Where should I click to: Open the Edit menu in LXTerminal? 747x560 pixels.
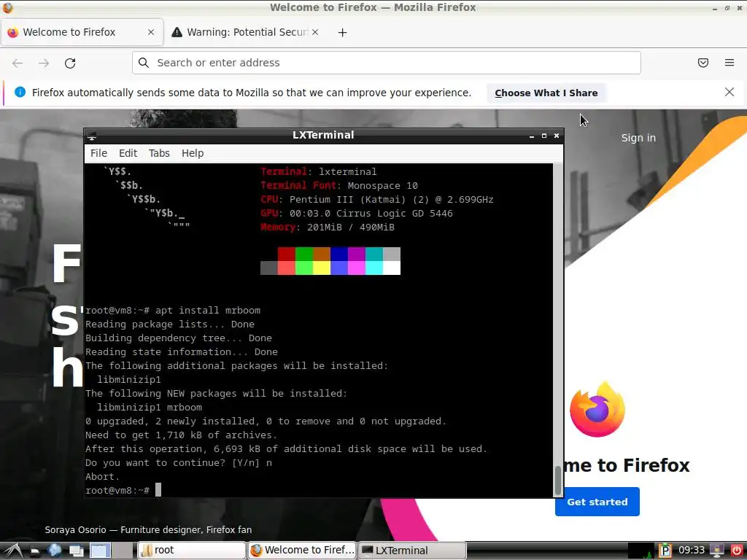tap(128, 153)
